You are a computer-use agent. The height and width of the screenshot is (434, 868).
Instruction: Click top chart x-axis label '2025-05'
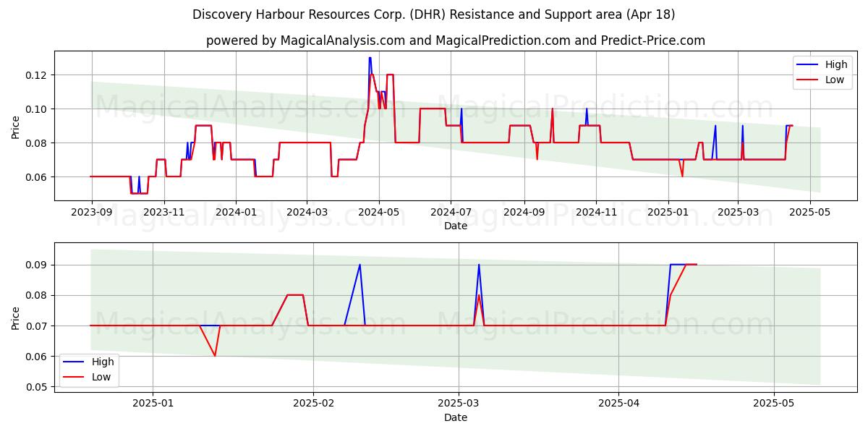point(810,213)
